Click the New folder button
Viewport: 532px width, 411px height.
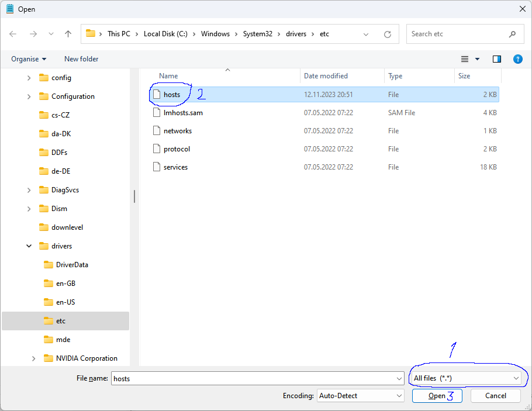81,59
